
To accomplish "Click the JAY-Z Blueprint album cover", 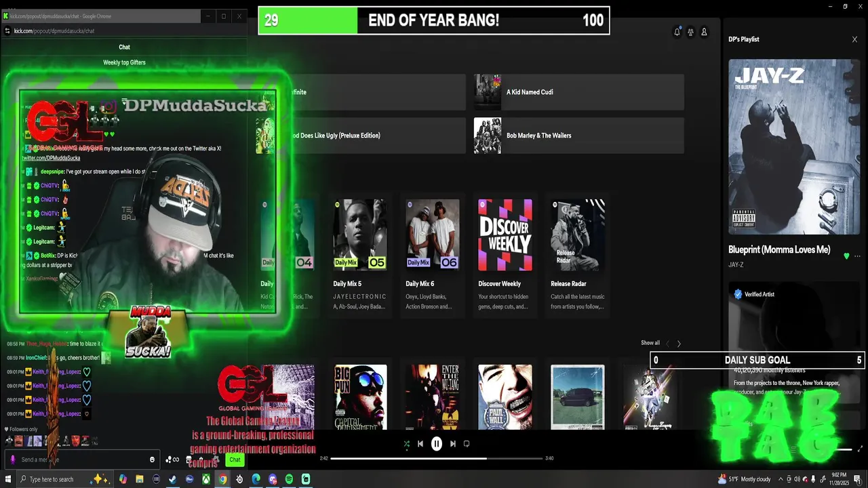I will tap(794, 146).
